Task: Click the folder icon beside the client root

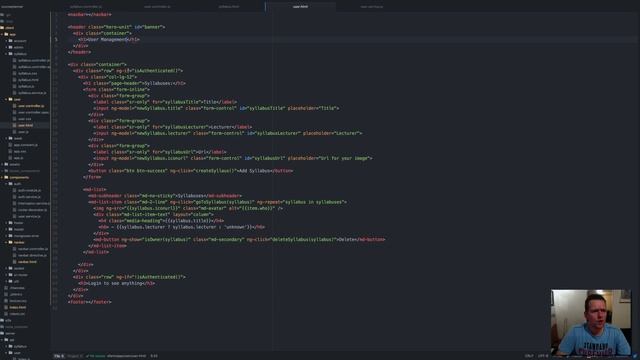Action: (x=2, y=28)
